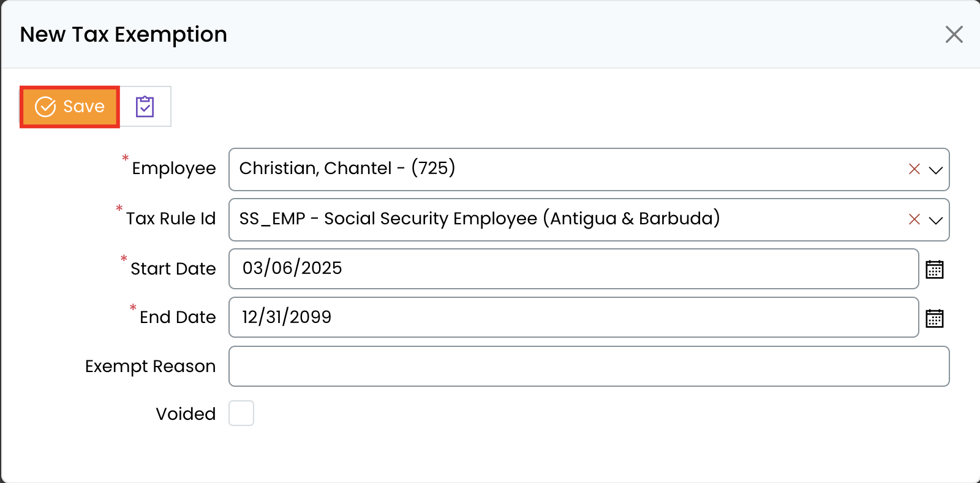Screen dimensions: 980x483
Task: Clear the Tax Rule Id selection
Action: coord(914,219)
